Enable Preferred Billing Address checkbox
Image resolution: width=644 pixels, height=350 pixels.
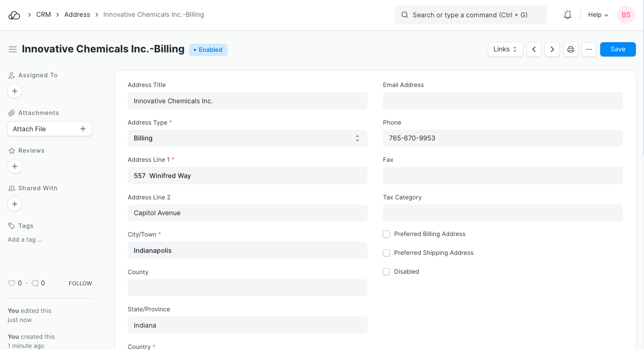click(386, 234)
